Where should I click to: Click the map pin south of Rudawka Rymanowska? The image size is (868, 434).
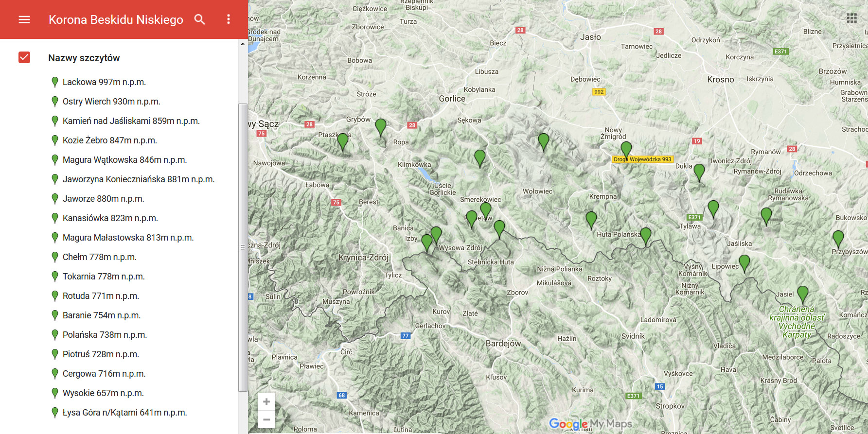tap(766, 216)
